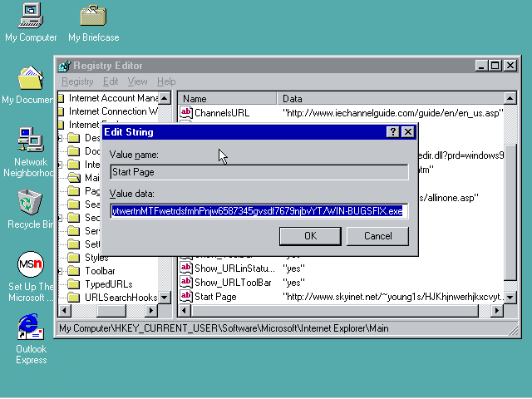Select the Recycle Bin icon
The height and width of the screenshot is (399, 532).
(x=30, y=202)
